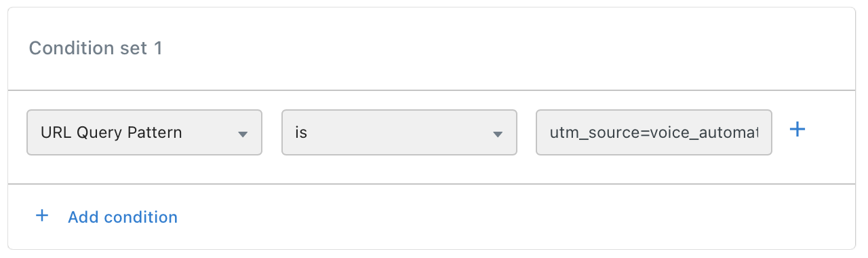This screenshot has height=258, width=868.
Task: Expand the operator selector arrow
Action: click(498, 134)
